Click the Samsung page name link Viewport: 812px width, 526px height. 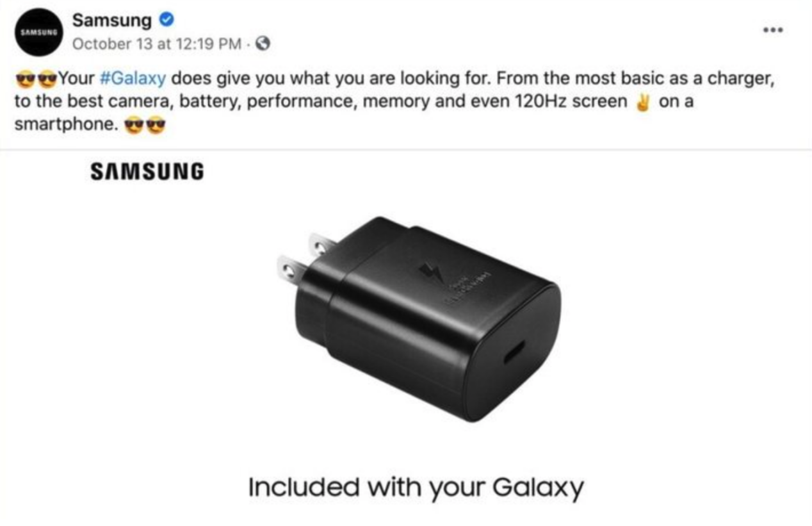(x=111, y=20)
